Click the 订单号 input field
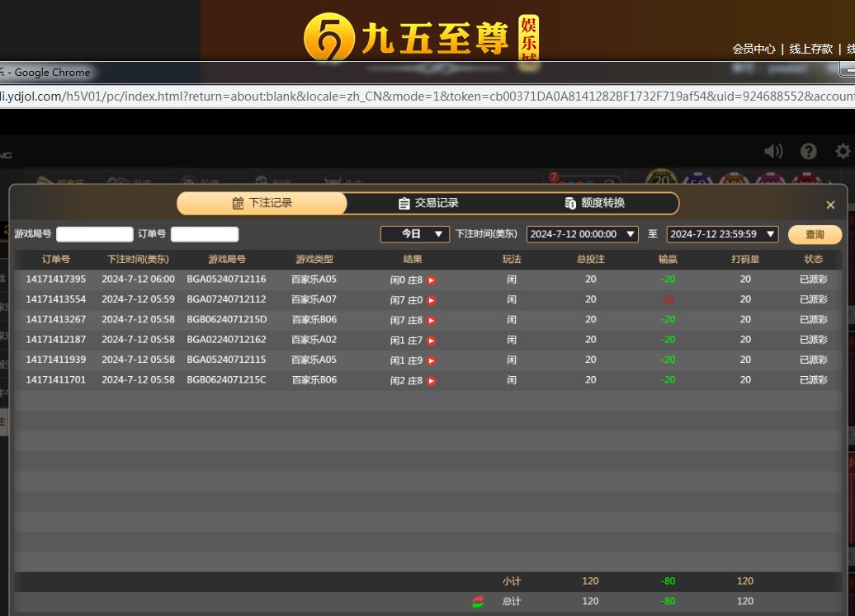The height and width of the screenshot is (616, 855). coord(205,234)
